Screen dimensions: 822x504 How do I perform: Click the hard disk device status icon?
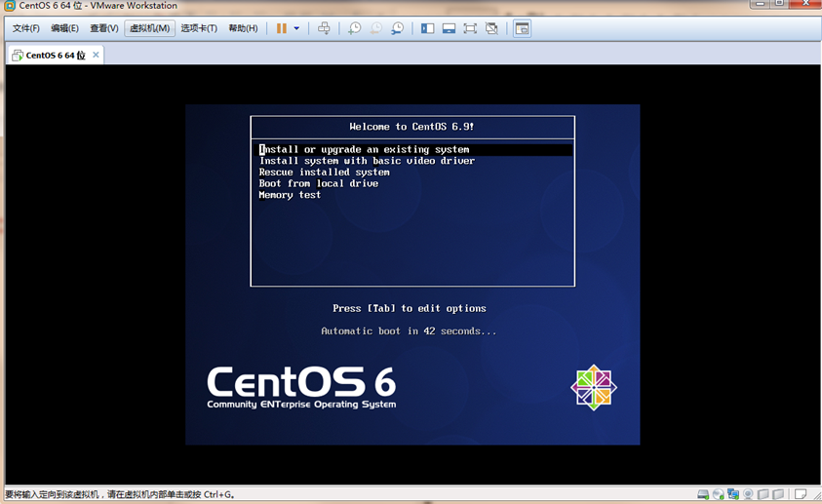(703, 494)
